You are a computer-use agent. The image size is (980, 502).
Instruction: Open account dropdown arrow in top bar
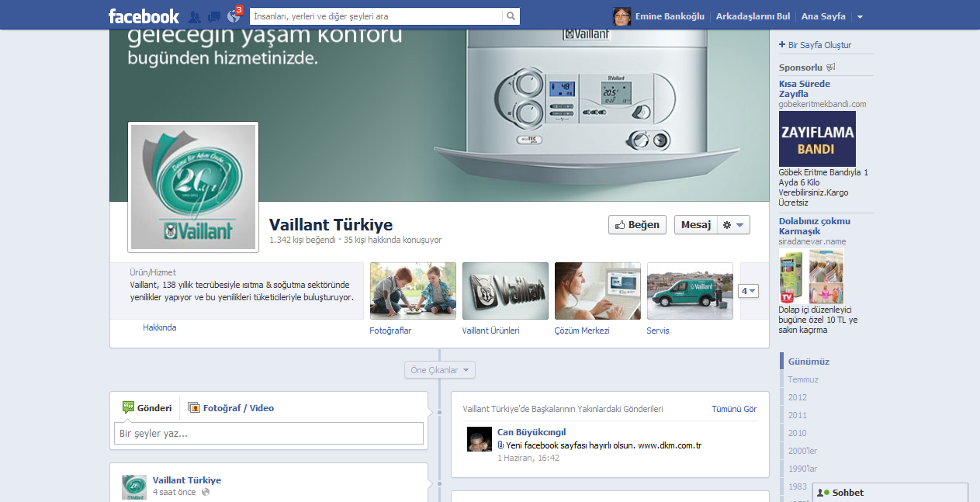[x=860, y=16]
